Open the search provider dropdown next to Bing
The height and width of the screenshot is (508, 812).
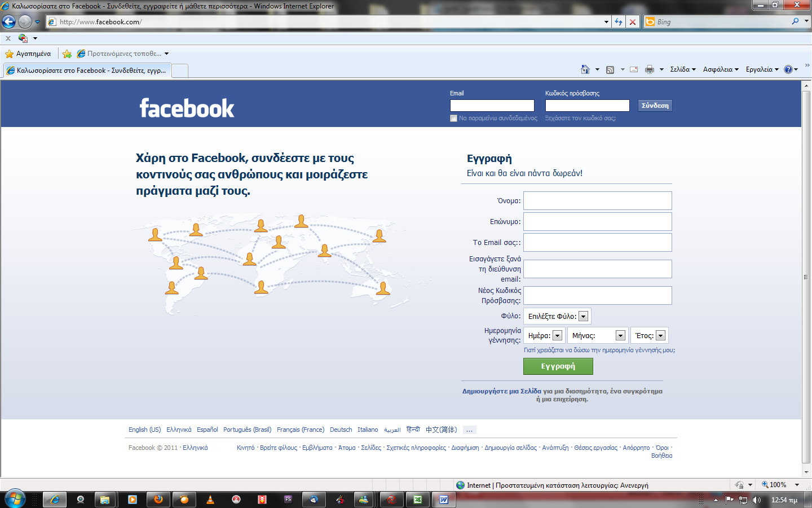(x=806, y=21)
